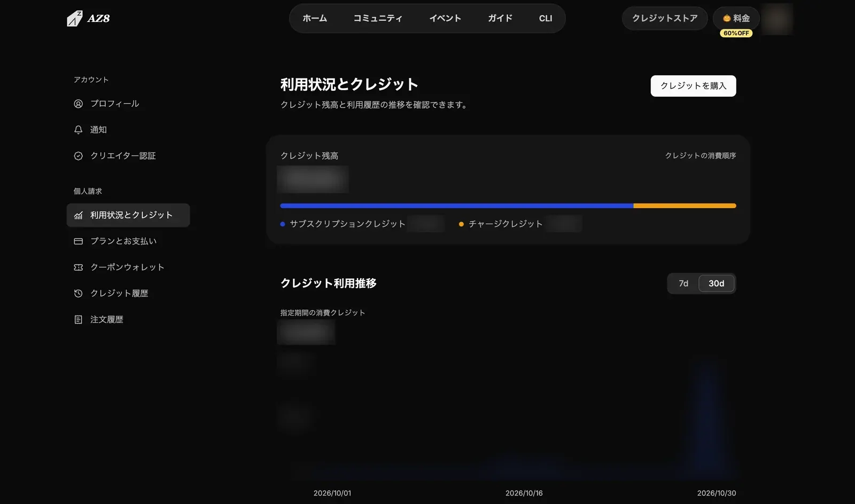Go to the イベント nav item
Viewport: 855px width, 504px height.
[445, 18]
